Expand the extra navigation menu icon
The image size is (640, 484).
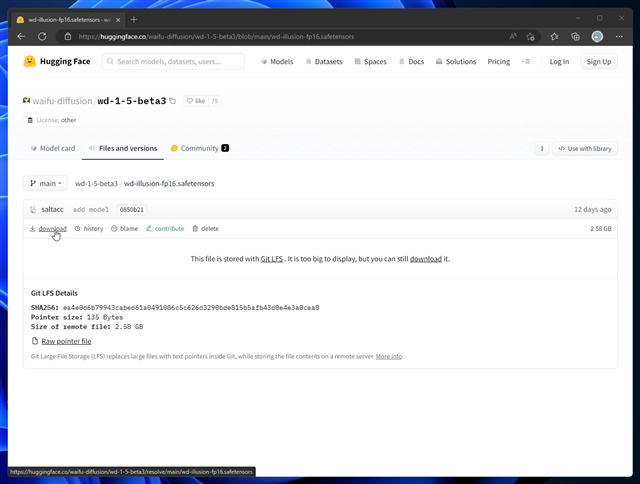(x=526, y=62)
